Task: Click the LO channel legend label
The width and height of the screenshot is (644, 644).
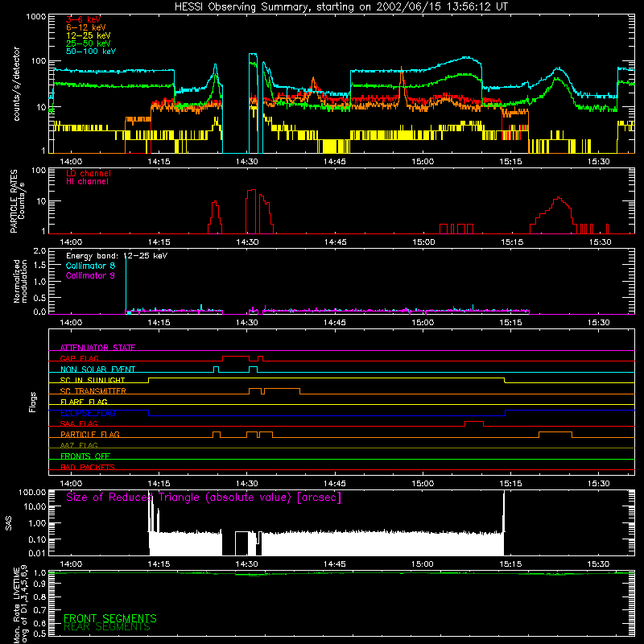Action: tap(88, 173)
